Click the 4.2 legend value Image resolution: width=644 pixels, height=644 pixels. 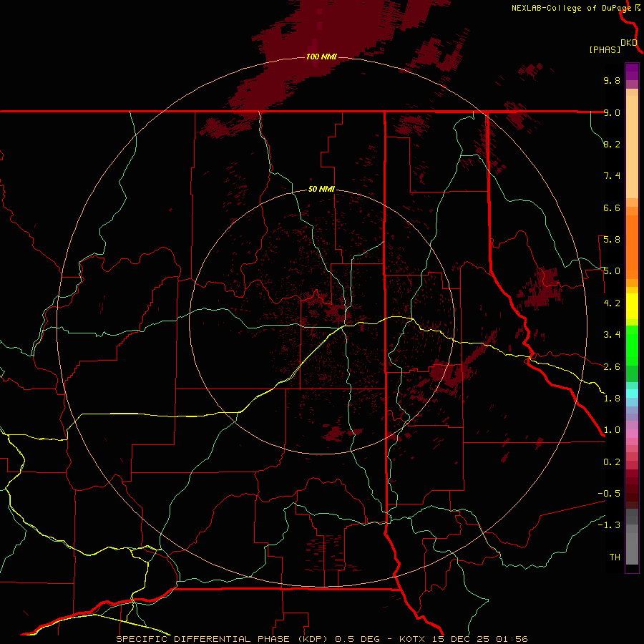612,303
